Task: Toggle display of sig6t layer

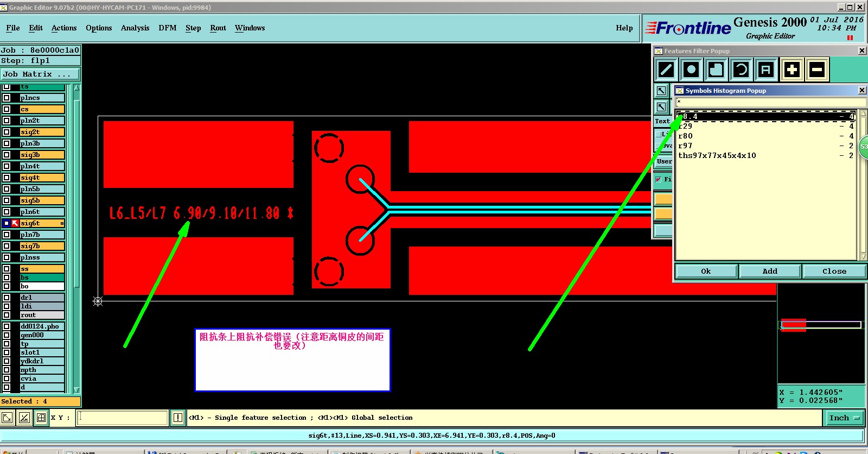Action: 7,223
